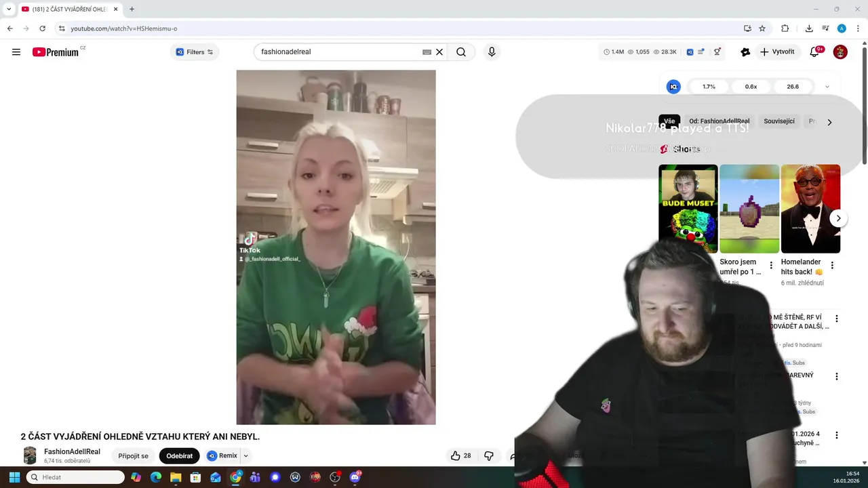Go back in browser history
The width and height of the screenshot is (868, 488).
[x=9, y=28]
